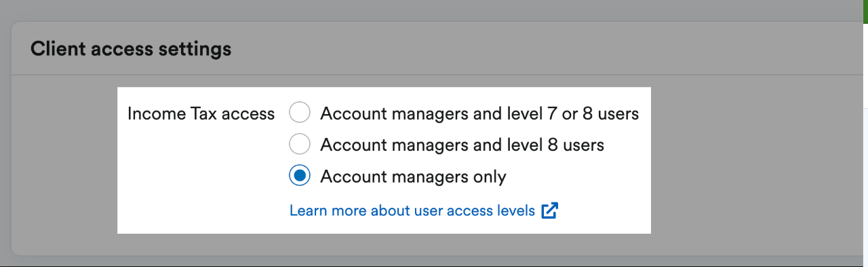Click the Income Tax access label
This screenshot has height=267, width=868.
(201, 113)
